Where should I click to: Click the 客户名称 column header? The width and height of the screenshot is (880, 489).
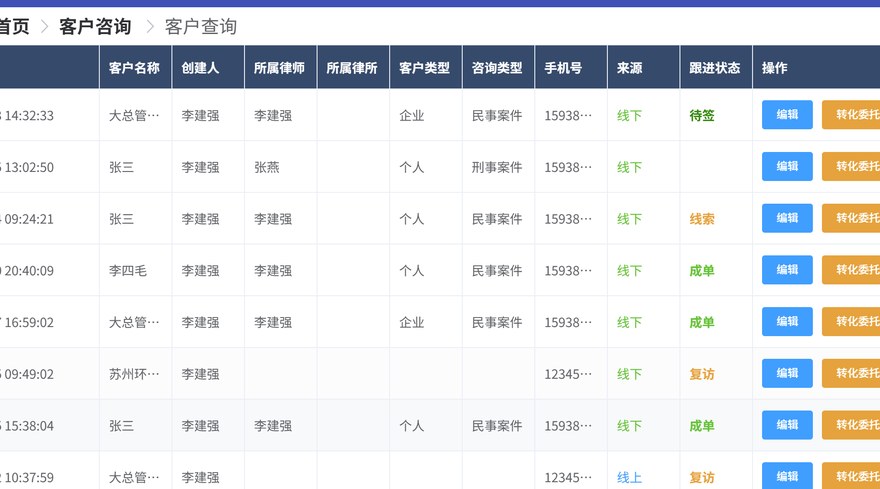tap(134, 68)
